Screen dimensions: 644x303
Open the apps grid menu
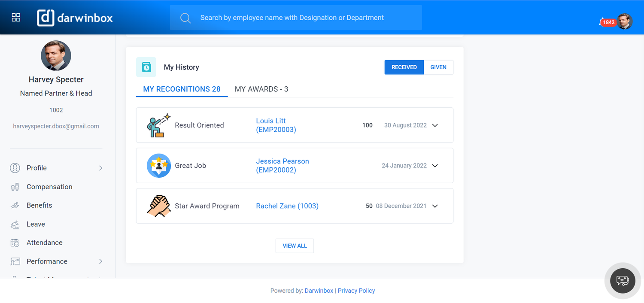[16, 17]
